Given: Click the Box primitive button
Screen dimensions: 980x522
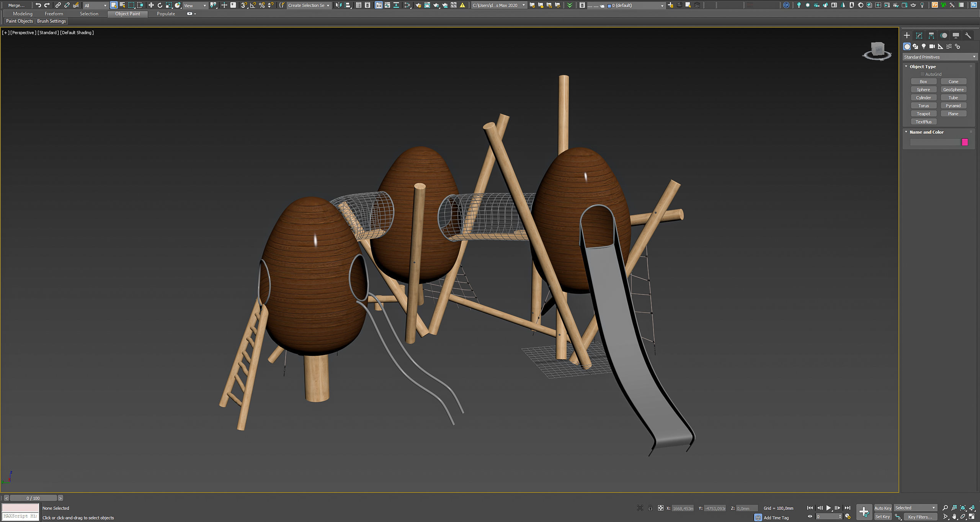Looking at the screenshot, I should [x=923, y=82].
